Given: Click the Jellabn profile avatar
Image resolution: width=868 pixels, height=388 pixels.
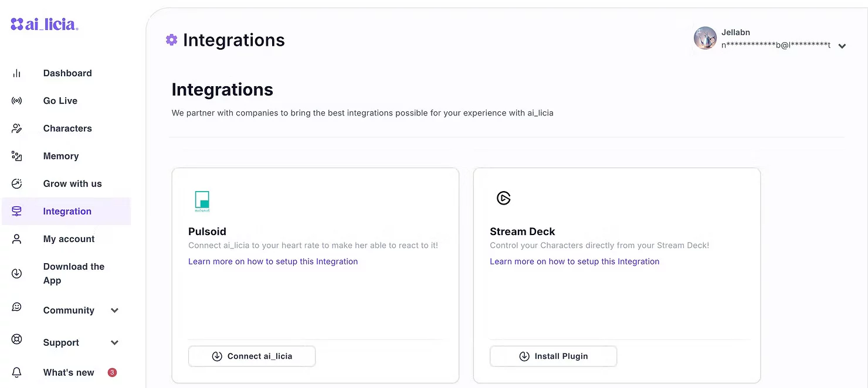Looking at the screenshot, I should (x=705, y=38).
